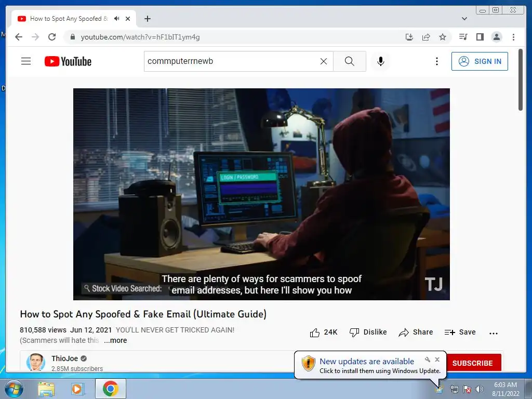Open the Action Center flag icon

tap(467, 389)
